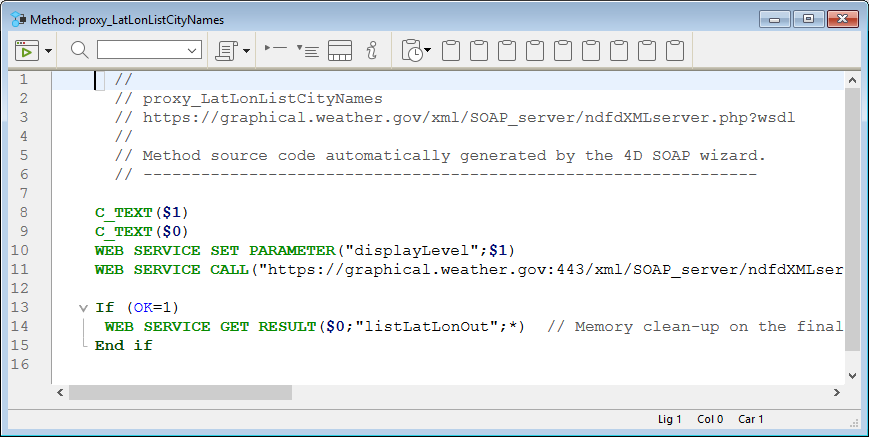Viewport: 869px width, 437px height.
Task: Click WEB SERVICE CALL command
Action: click(172, 270)
